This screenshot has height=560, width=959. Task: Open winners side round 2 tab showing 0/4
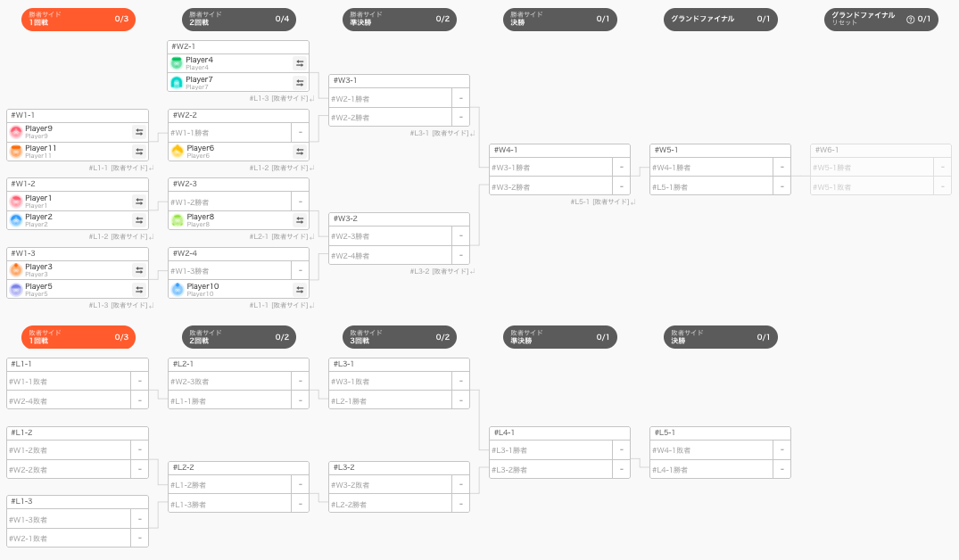(x=239, y=19)
